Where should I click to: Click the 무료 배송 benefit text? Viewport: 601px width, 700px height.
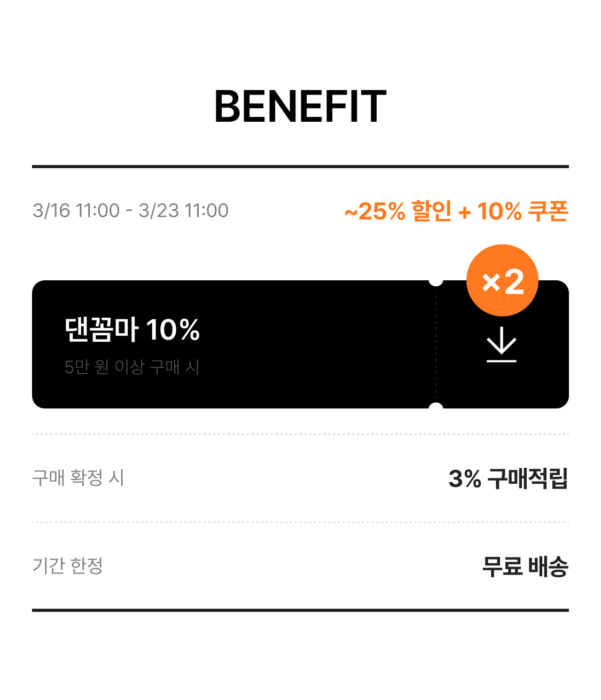525,567
